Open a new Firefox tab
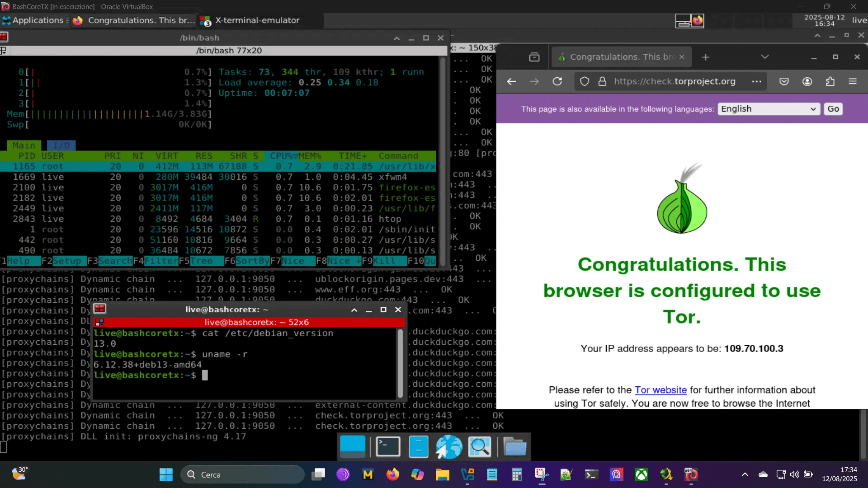 (x=705, y=57)
